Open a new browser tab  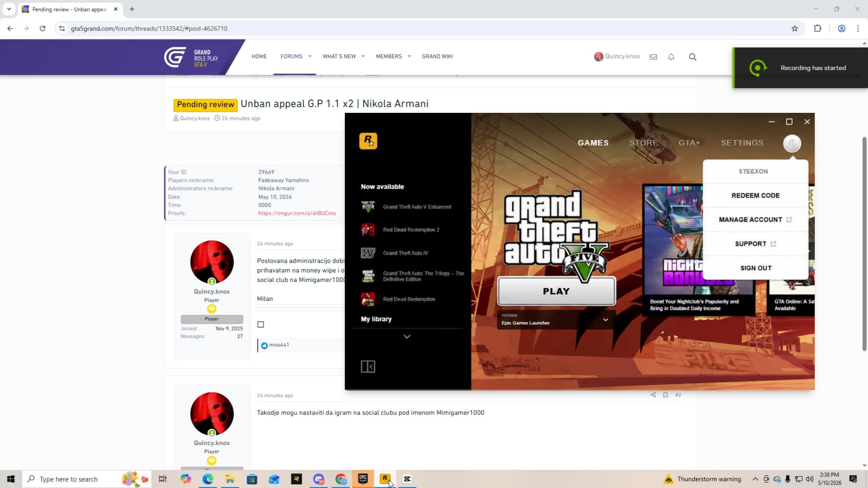(x=132, y=9)
